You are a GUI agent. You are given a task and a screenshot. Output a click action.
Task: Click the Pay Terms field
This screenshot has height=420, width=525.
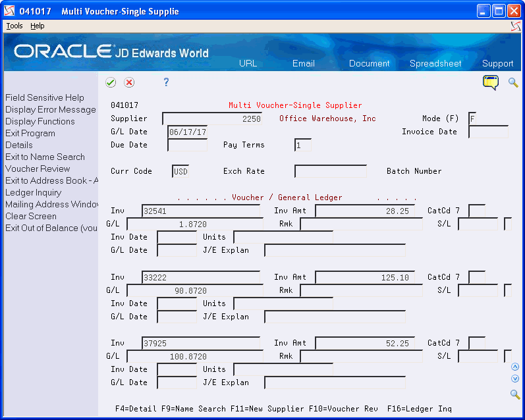coord(303,145)
